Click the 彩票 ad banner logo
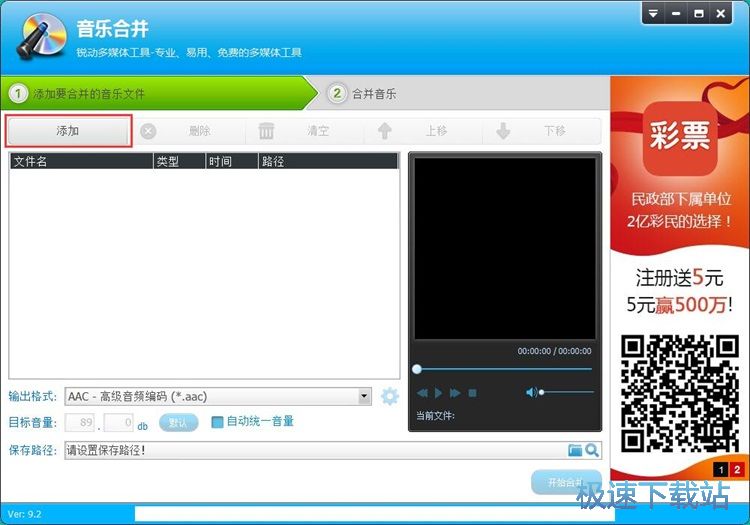 coord(680,138)
